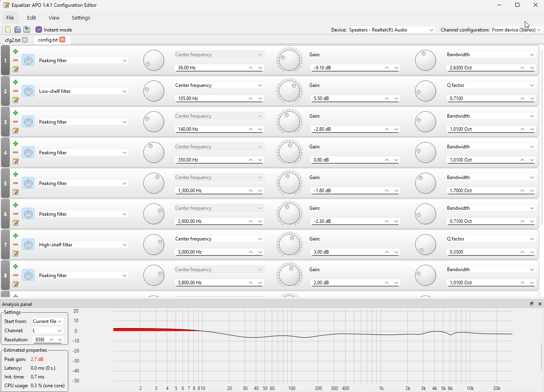Open the analysis Channel dropdown

(x=47, y=331)
